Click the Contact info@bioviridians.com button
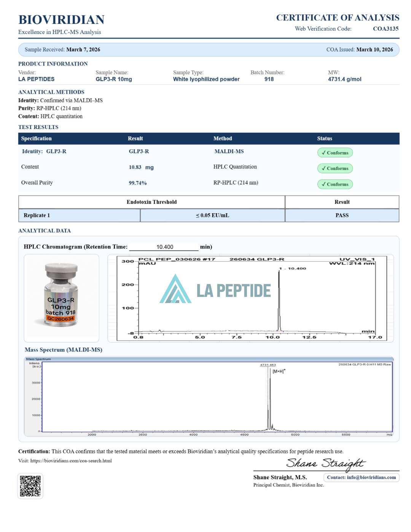The height and width of the screenshot is (532, 411). pyautogui.click(x=362, y=477)
